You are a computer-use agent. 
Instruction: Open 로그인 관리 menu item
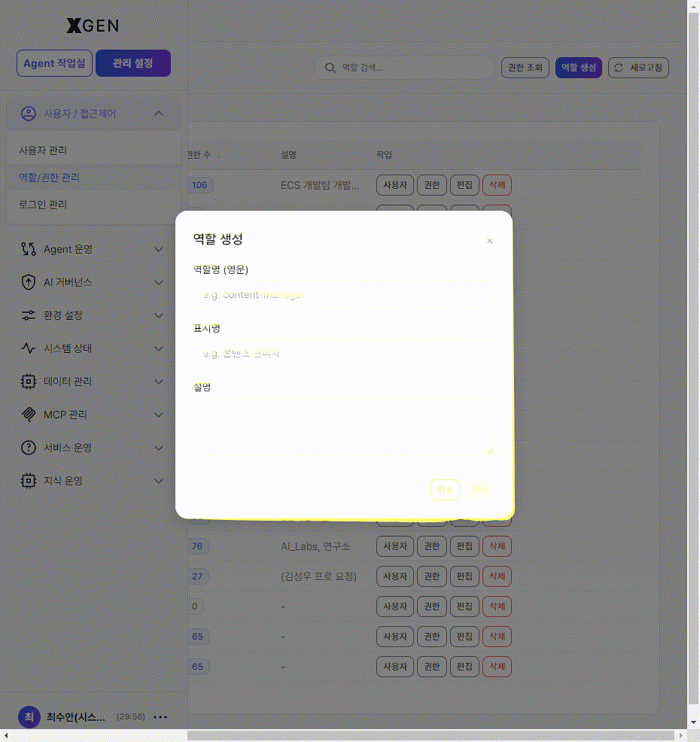(93, 205)
